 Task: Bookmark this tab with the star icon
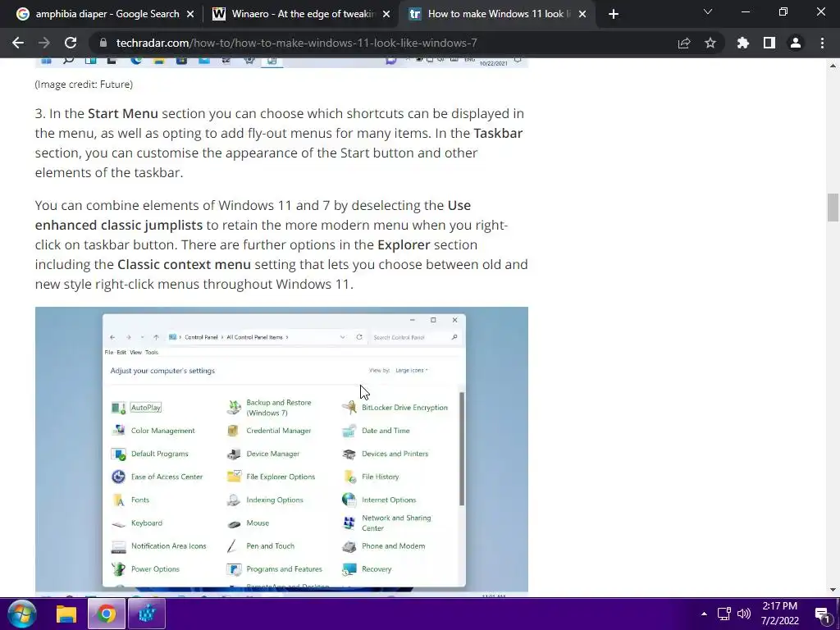pos(710,43)
